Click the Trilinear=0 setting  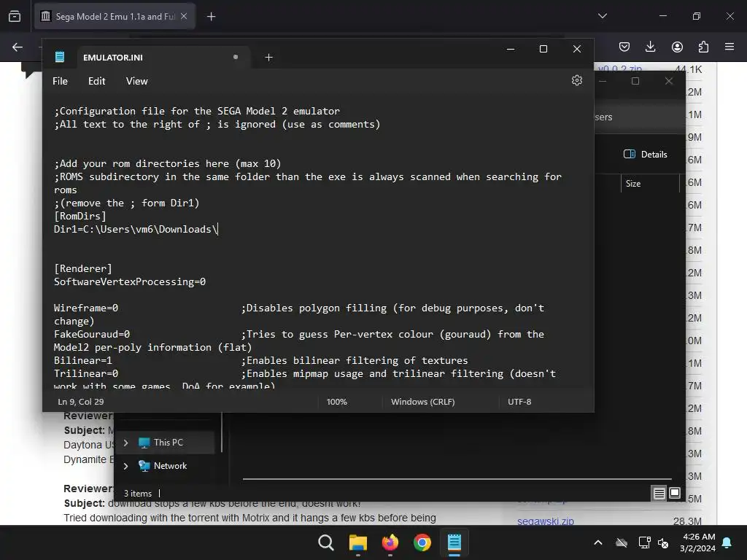[x=86, y=374]
